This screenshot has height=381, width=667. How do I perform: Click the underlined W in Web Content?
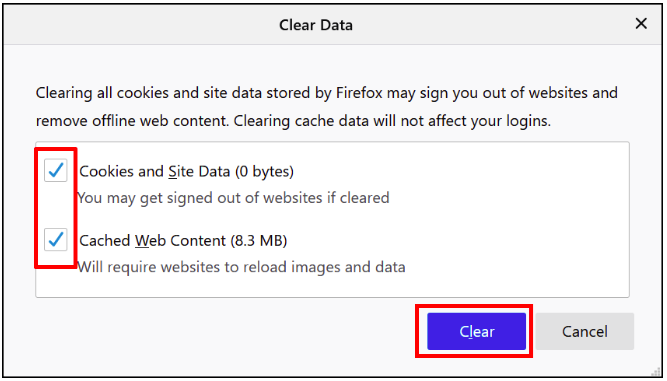pos(142,241)
